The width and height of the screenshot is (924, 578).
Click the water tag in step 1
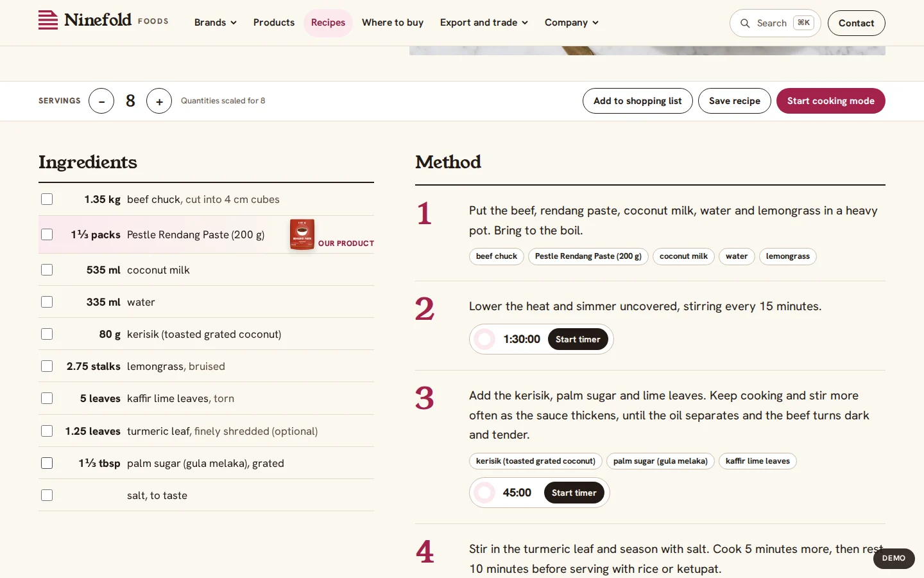(x=737, y=256)
